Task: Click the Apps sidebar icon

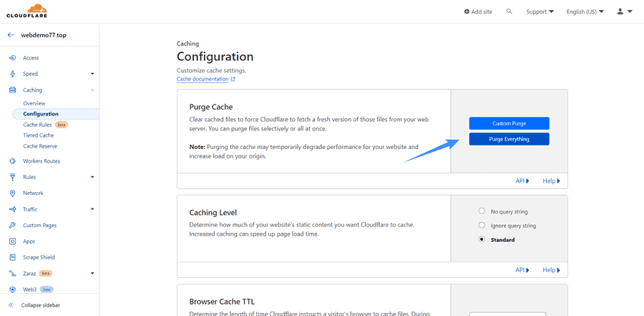Action: tap(12, 241)
